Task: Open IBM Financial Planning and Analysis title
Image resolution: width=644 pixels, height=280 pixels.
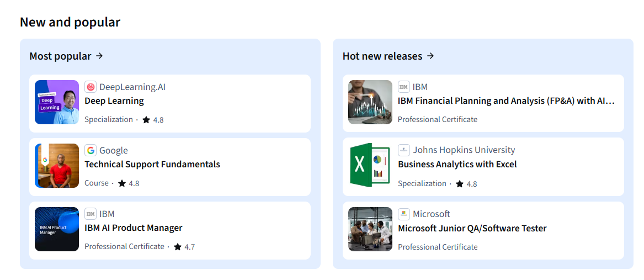Action: click(x=507, y=101)
